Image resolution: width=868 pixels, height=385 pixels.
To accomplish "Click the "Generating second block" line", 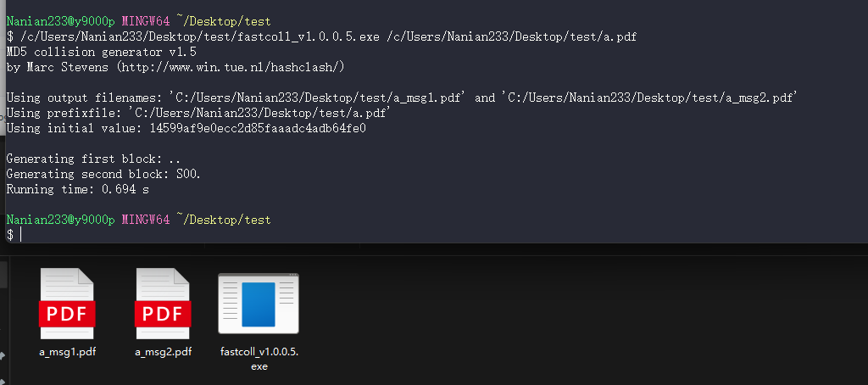I will 103,175.
